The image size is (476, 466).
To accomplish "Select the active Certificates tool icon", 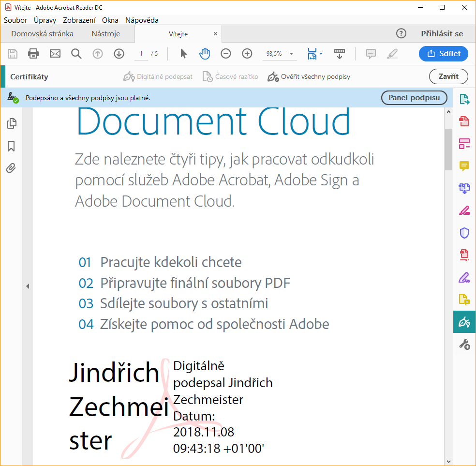I will (464, 322).
